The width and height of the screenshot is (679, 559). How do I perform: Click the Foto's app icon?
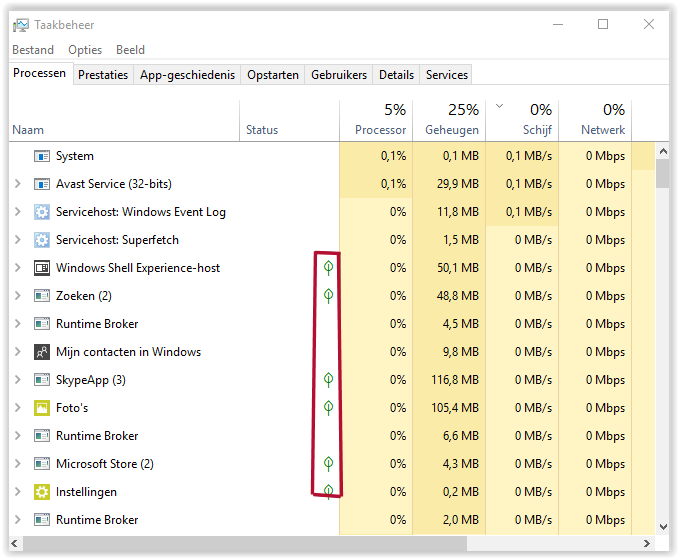[42, 408]
